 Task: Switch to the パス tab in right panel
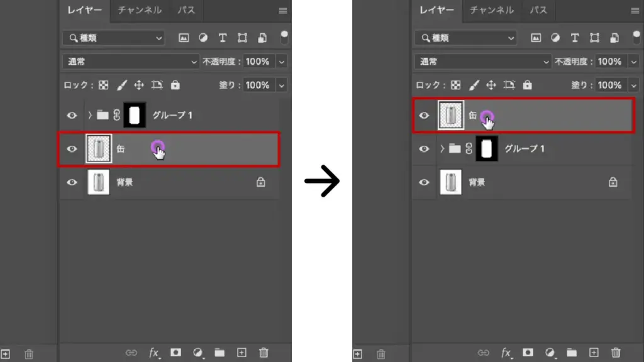(538, 10)
